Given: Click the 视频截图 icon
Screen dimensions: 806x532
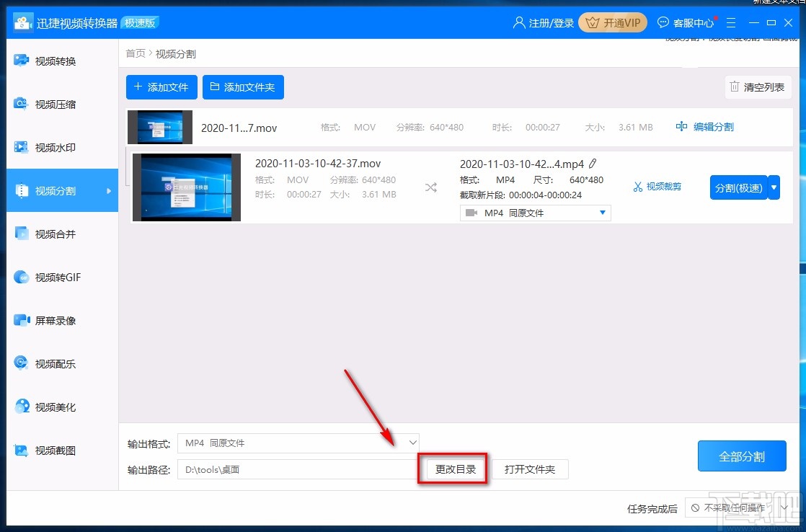Looking at the screenshot, I should (21, 451).
